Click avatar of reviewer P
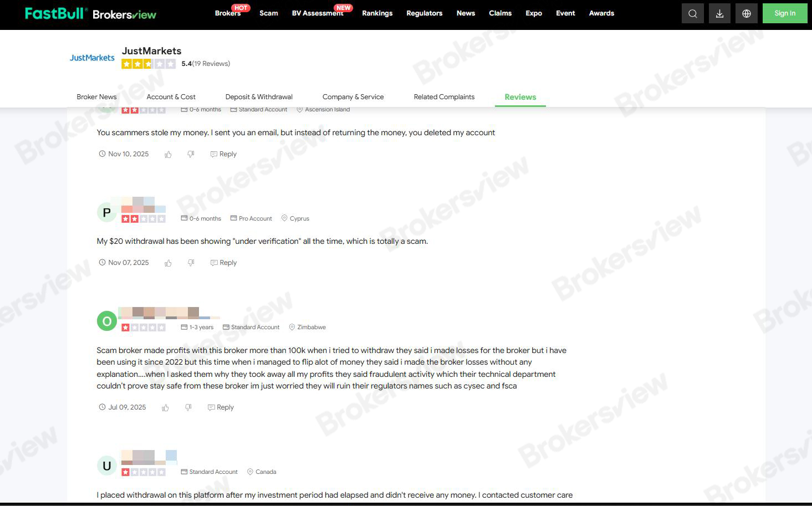 (107, 212)
